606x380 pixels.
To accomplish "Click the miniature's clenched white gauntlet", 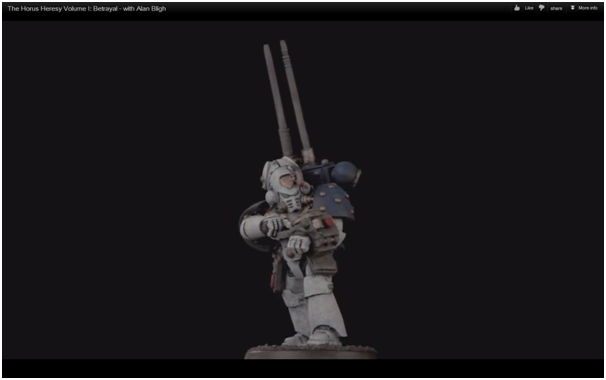I will coord(299,245).
